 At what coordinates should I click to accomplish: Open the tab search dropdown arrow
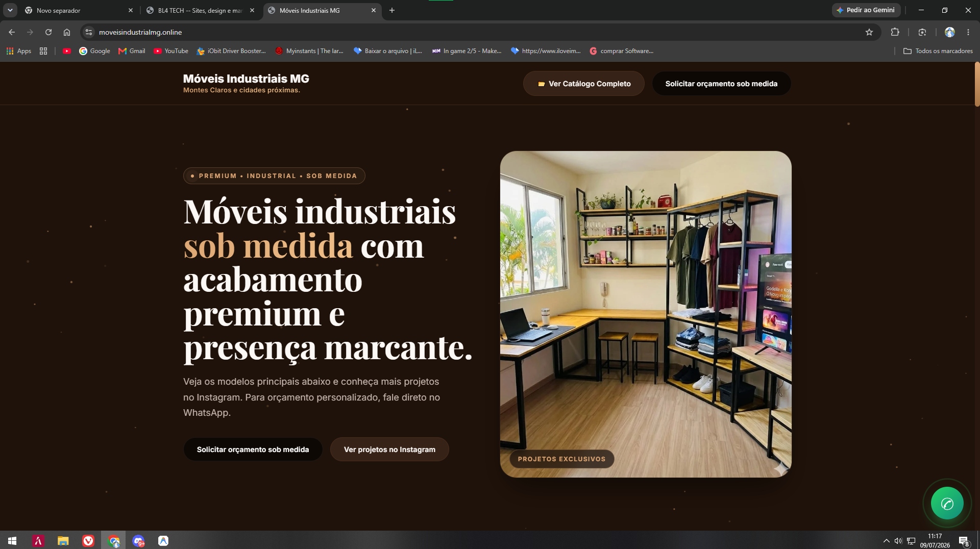coord(10,10)
